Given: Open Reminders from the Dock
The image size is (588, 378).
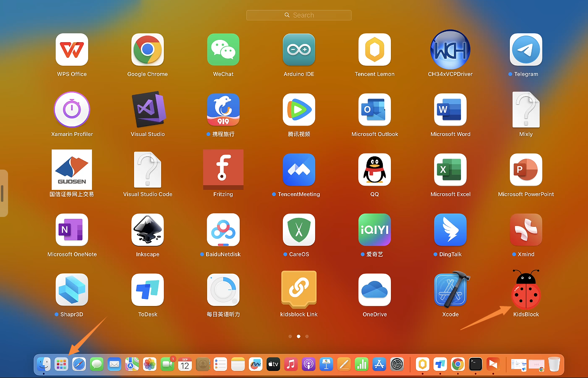Looking at the screenshot, I should 220,364.
